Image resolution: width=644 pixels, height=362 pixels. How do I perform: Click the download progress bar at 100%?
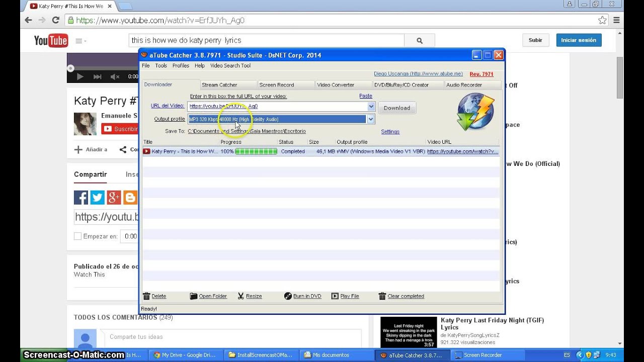pyautogui.click(x=256, y=151)
